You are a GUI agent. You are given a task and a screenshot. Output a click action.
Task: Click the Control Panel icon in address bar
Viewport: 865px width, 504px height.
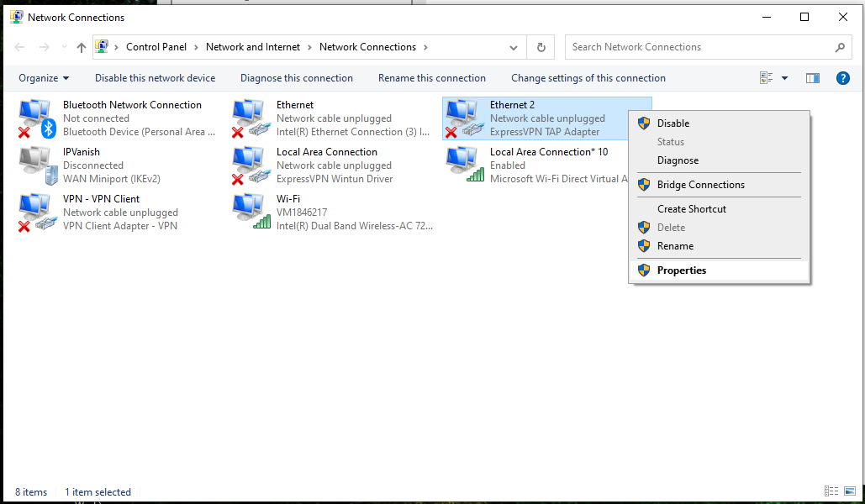coord(102,47)
